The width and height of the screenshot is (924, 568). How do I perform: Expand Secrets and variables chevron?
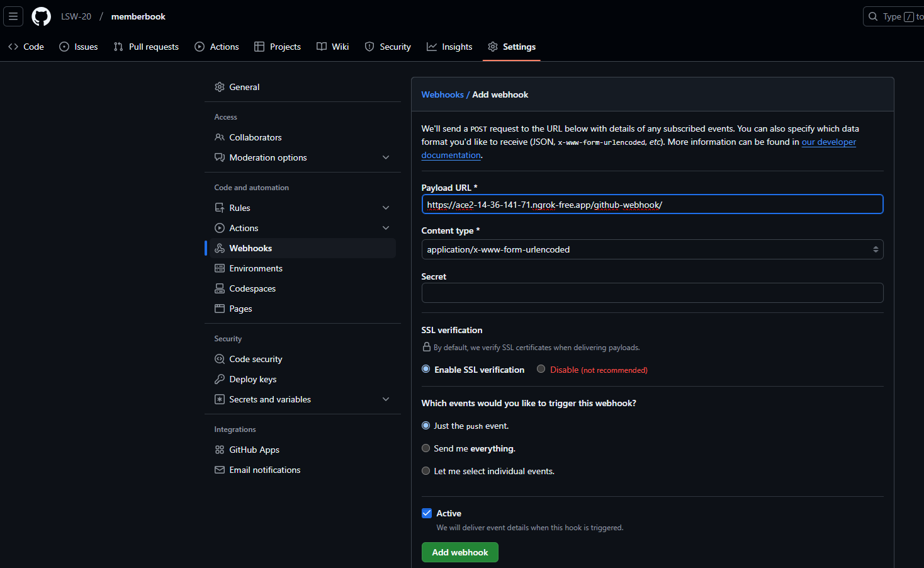(386, 399)
